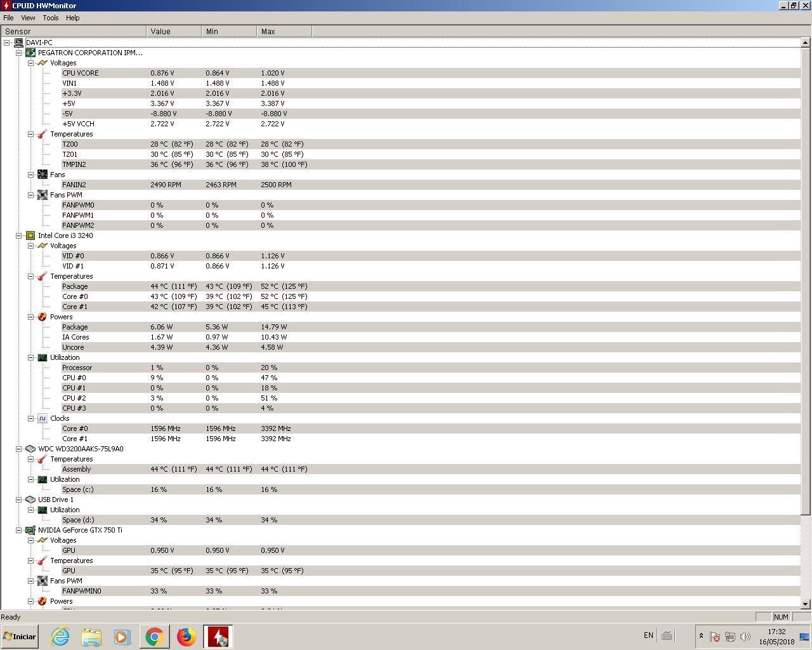812x650 pixels.
Task: Open the Help menu
Action: click(x=73, y=18)
